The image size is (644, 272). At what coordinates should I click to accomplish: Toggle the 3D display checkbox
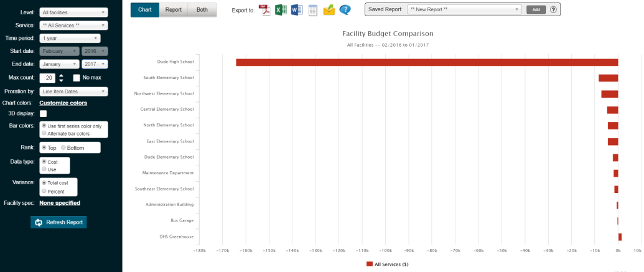point(43,113)
